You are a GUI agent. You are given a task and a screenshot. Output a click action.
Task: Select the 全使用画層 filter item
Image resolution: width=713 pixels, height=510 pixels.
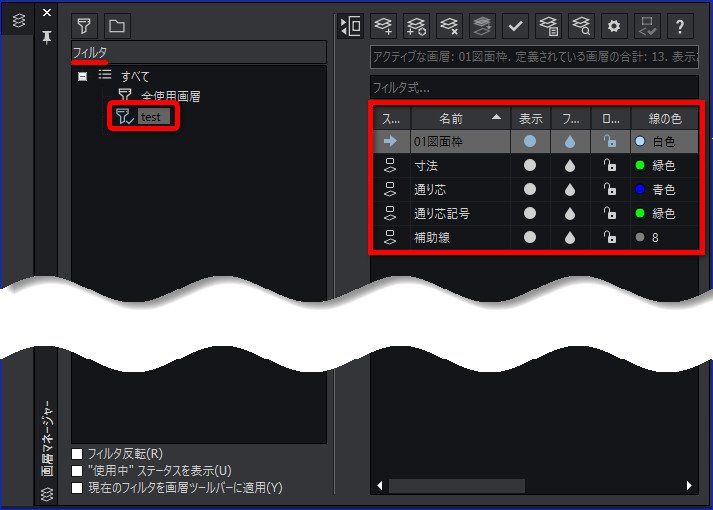click(x=170, y=96)
